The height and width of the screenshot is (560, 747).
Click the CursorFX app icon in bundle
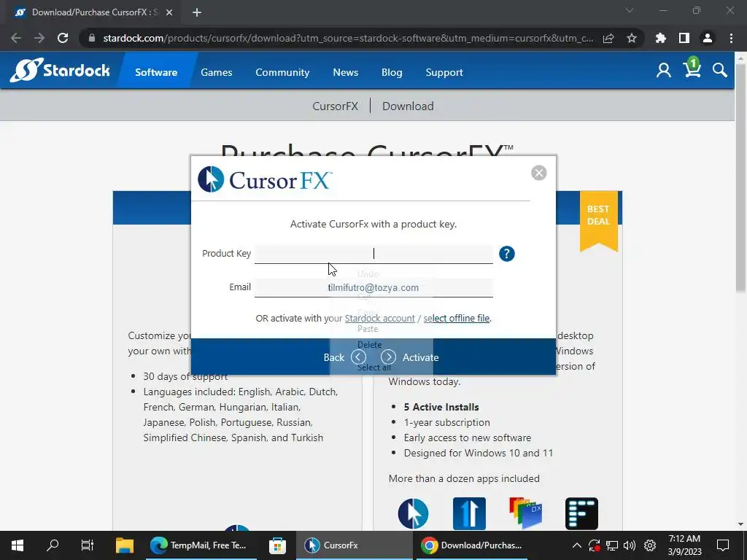[413, 513]
